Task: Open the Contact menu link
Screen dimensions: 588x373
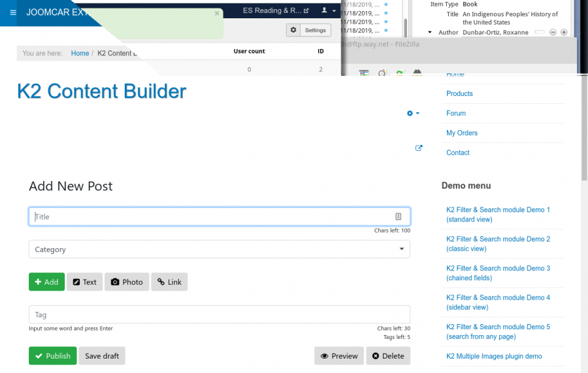Action: (457, 153)
